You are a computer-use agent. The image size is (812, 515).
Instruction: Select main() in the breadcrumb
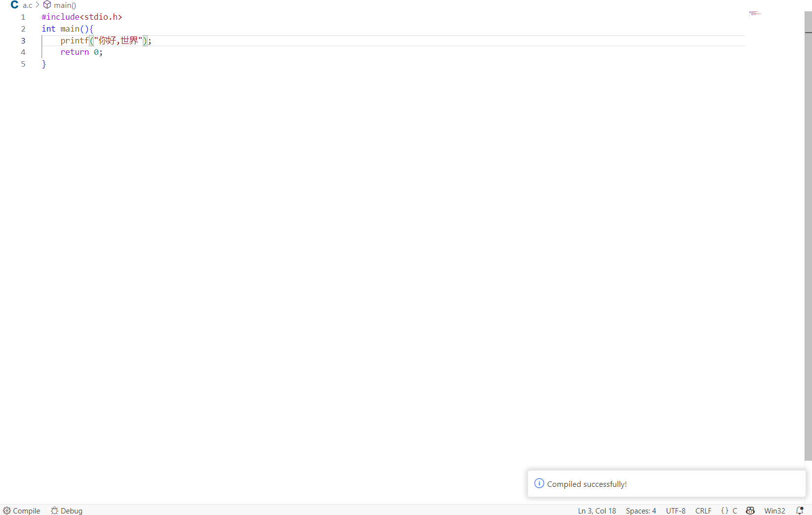coord(65,5)
